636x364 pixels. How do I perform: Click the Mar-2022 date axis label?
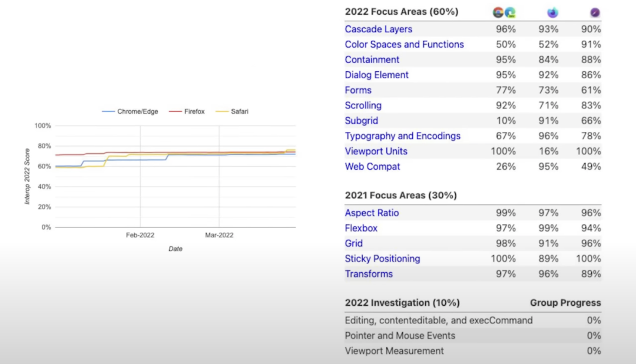(219, 235)
